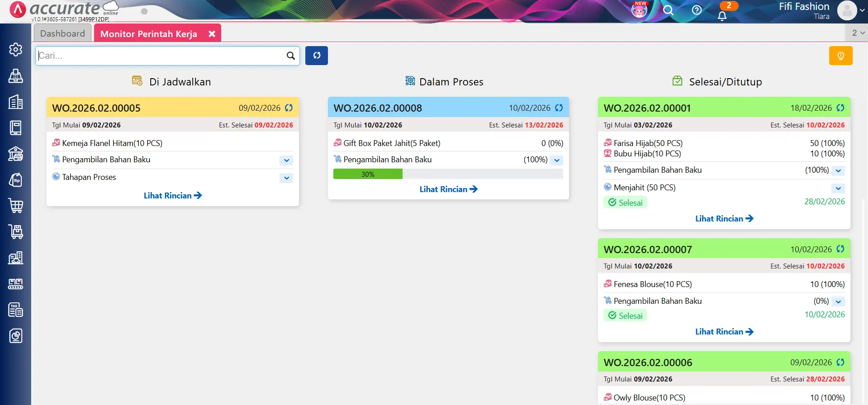Open the bank building sidebar icon
The image size is (868, 405).
coord(15,154)
